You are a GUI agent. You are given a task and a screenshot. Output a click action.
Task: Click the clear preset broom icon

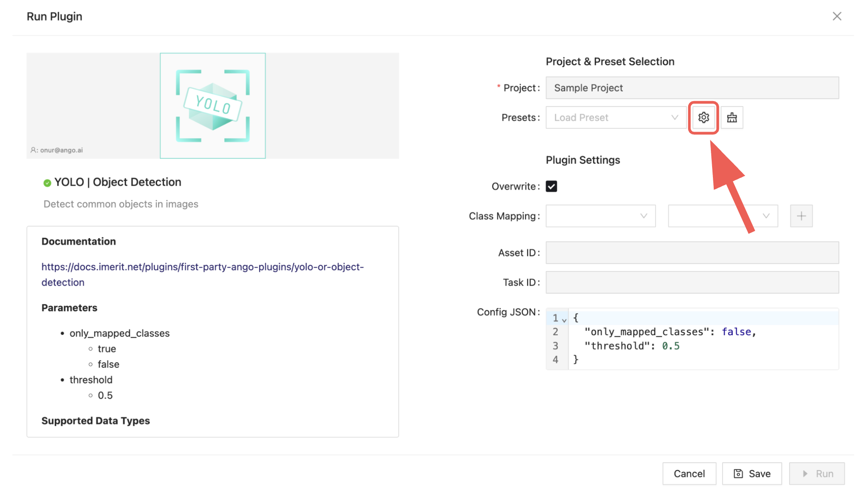pyautogui.click(x=732, y=117)
